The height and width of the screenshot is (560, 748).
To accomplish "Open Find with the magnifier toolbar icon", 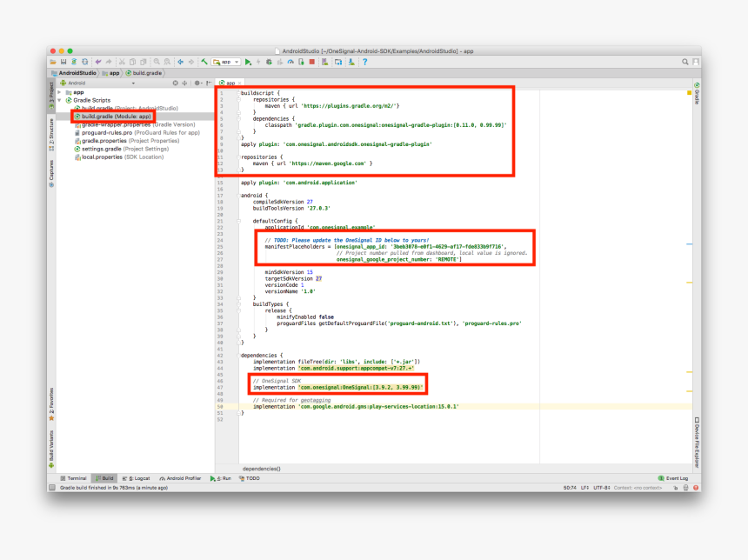I will coord(157,62).
